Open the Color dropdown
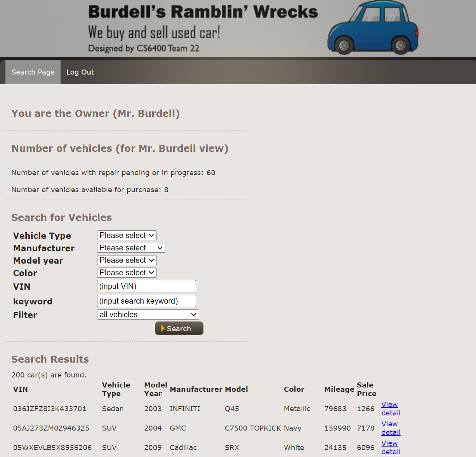This screenshot has height=457, width=476. pos(127,273)
